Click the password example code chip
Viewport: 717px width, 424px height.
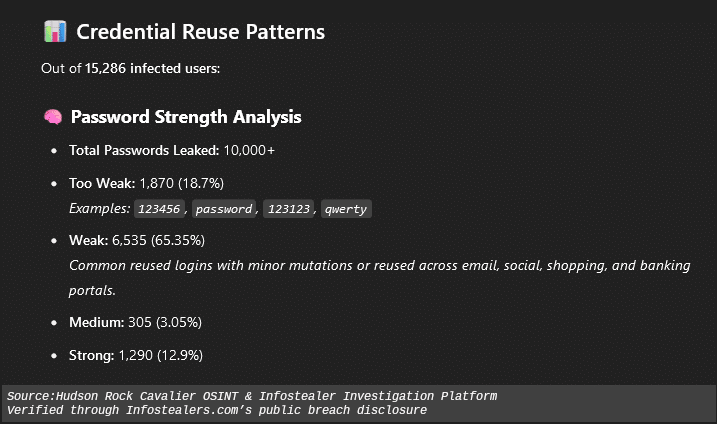click(x=224, y=209)
